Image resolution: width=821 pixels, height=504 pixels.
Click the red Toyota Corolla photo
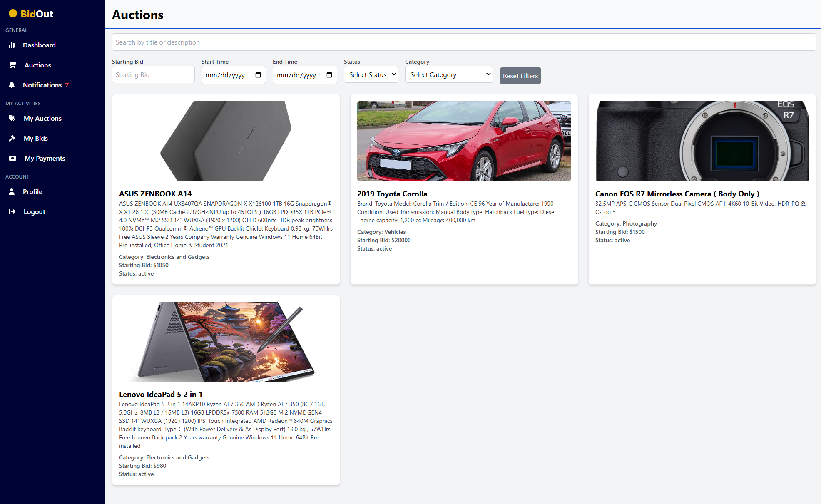coord(464,141)
